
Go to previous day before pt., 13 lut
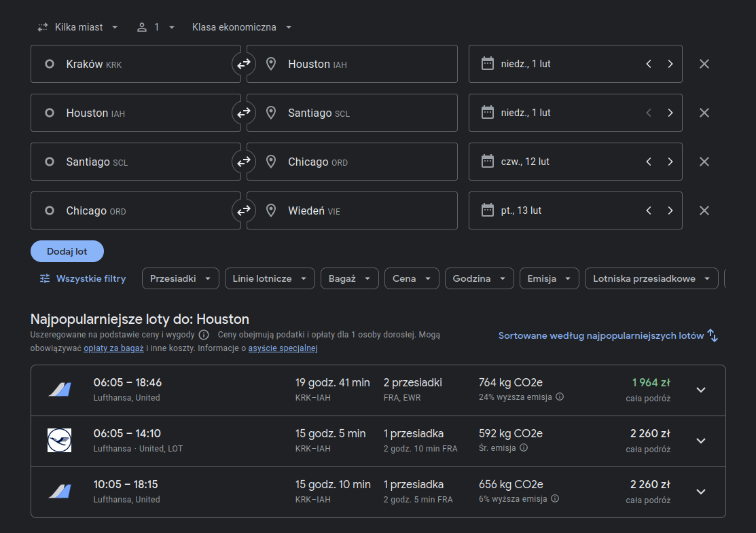649,210
